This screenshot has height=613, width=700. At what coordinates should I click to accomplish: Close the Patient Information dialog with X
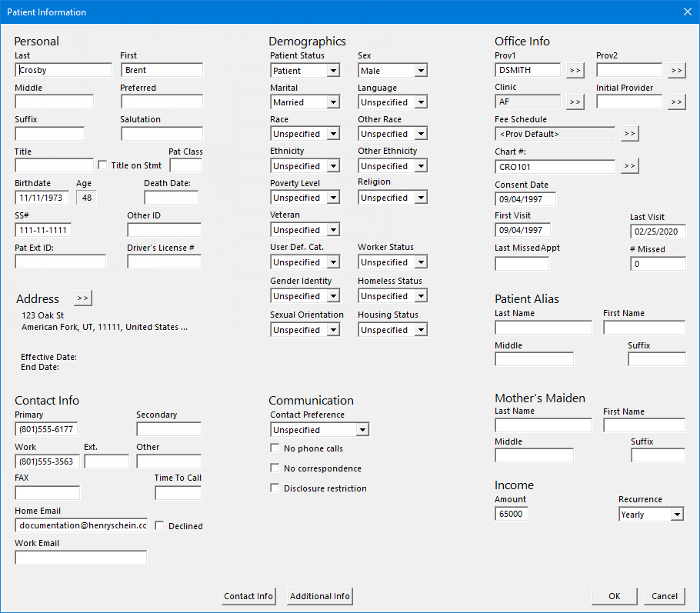coord(687,12)
